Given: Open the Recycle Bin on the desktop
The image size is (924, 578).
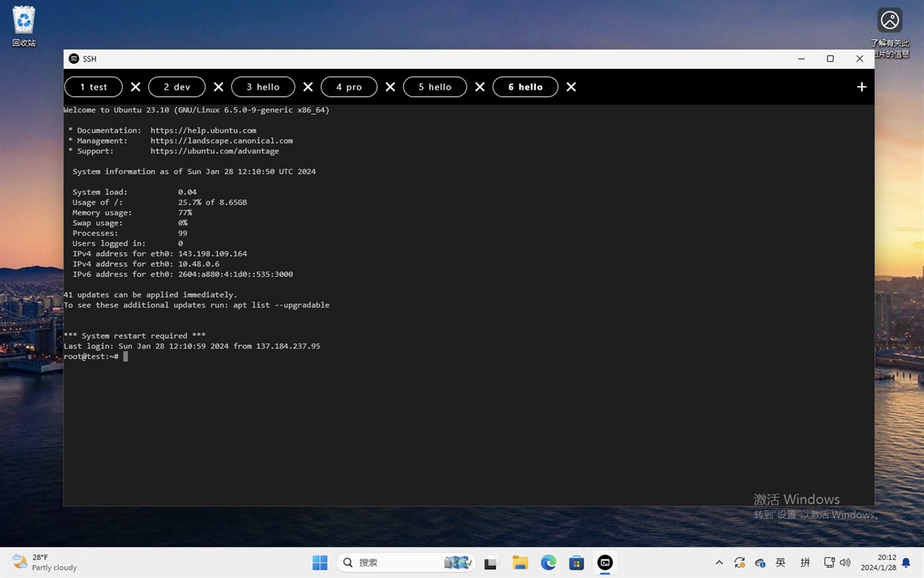Looking at the screenshot, I should [x=23, y=22].
